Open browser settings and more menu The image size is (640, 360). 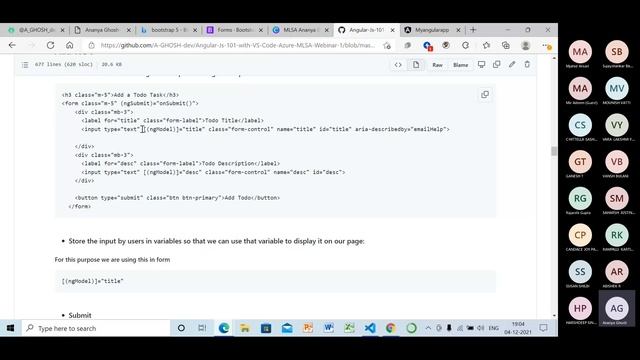(x=547, y=46)
